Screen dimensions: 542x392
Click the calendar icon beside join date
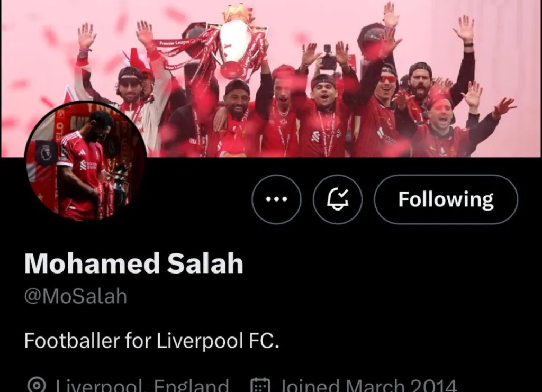pos(260,385)
